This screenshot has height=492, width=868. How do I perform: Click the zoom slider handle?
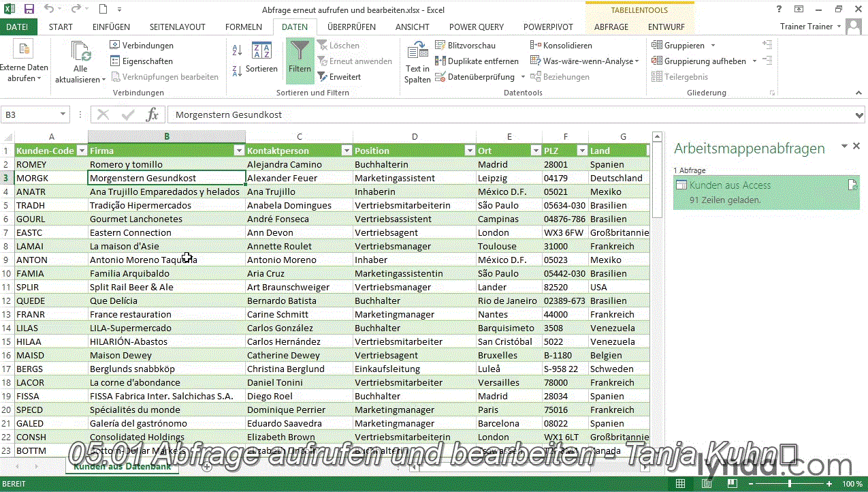click(x=790, y=484)
